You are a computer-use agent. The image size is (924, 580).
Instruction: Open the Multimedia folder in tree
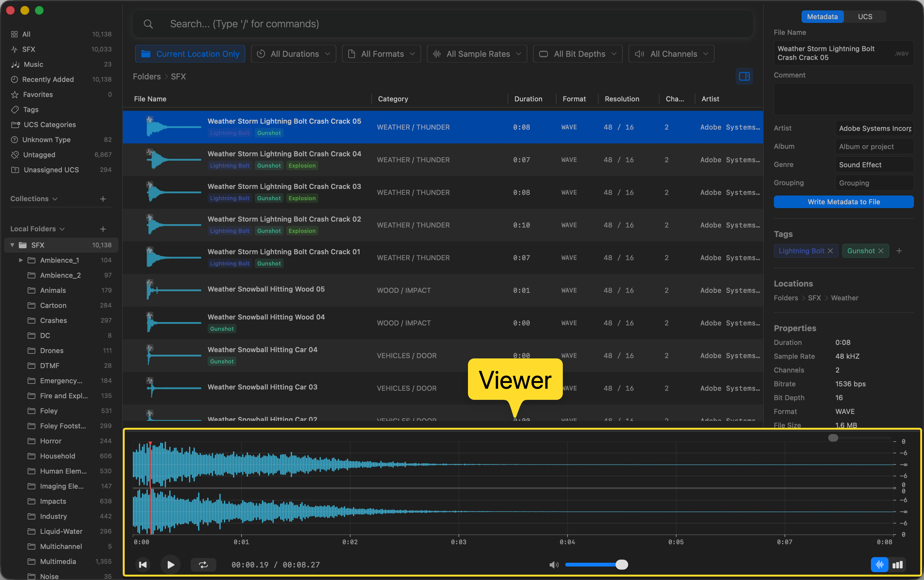tap(61, 561)
